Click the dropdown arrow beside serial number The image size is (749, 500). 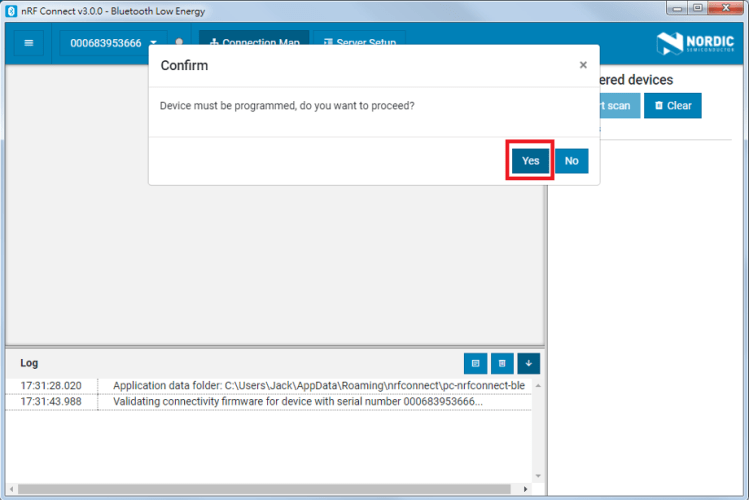(x=153, y=43)
